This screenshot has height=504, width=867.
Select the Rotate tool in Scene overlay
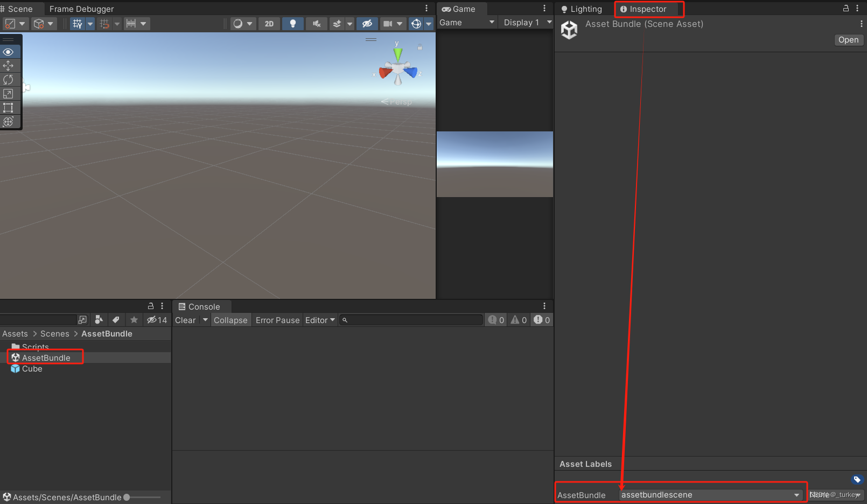(9, 80)
